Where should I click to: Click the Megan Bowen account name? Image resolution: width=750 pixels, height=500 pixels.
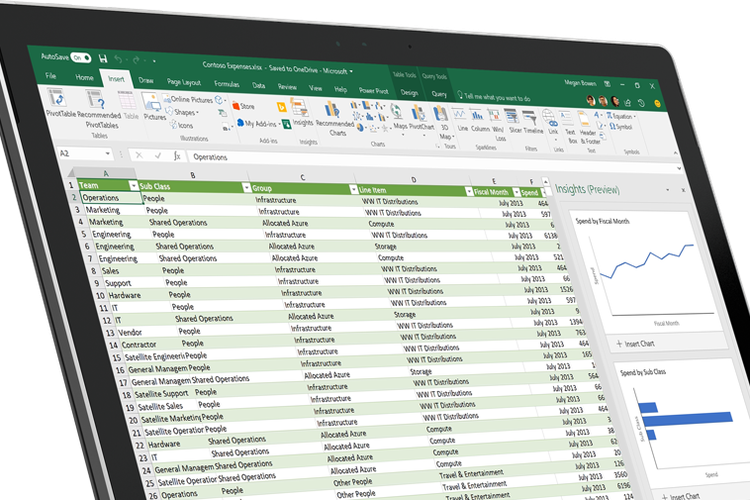tap(580, 83)
